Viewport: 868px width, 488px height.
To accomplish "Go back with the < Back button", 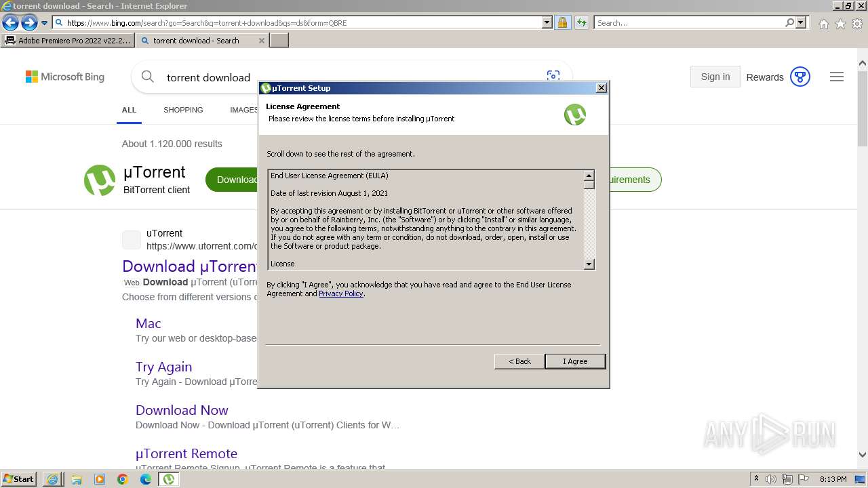I will click(x=519, y=361).
